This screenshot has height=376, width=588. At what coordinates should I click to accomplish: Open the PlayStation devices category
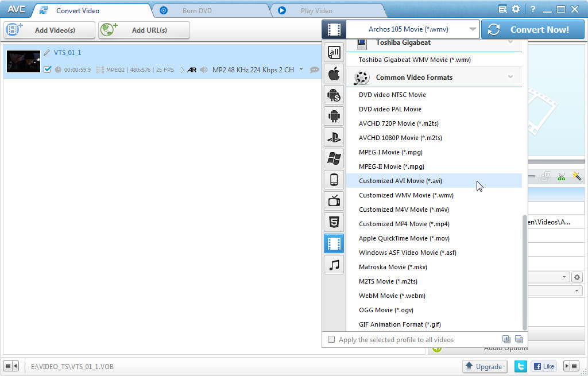[334, 137]
